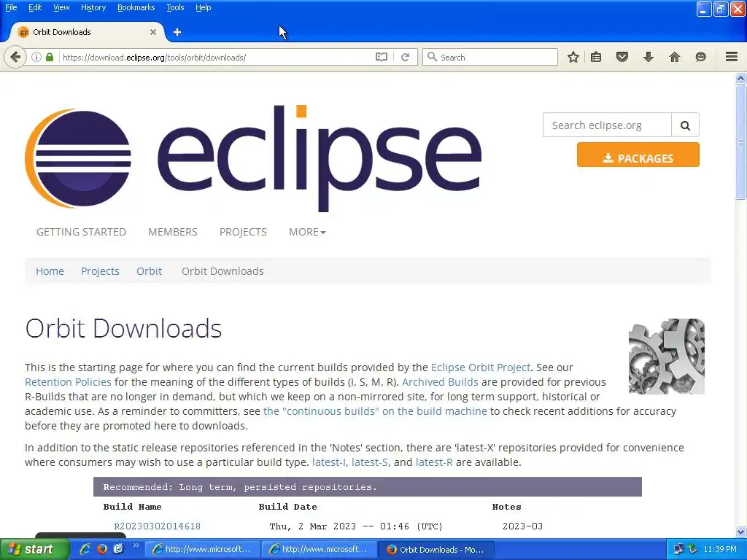Select the Orbit Downloads browser tab
Screen dimensions: 747x560
(88, 32)
